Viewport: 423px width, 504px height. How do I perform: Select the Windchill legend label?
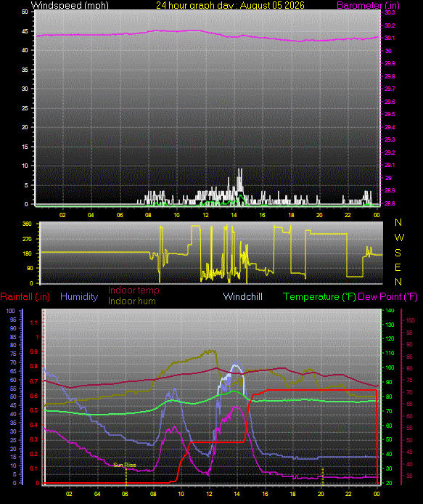[243, 297]
